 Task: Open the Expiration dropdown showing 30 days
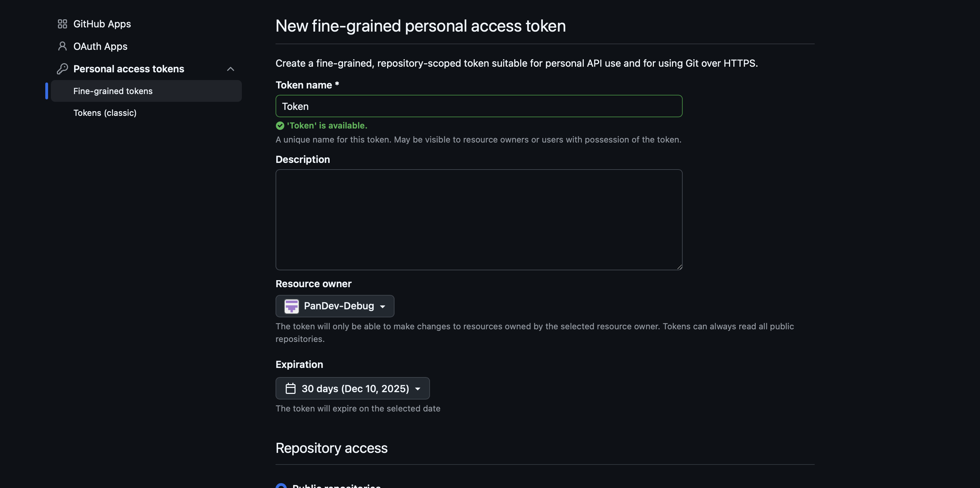pos(352,388)
